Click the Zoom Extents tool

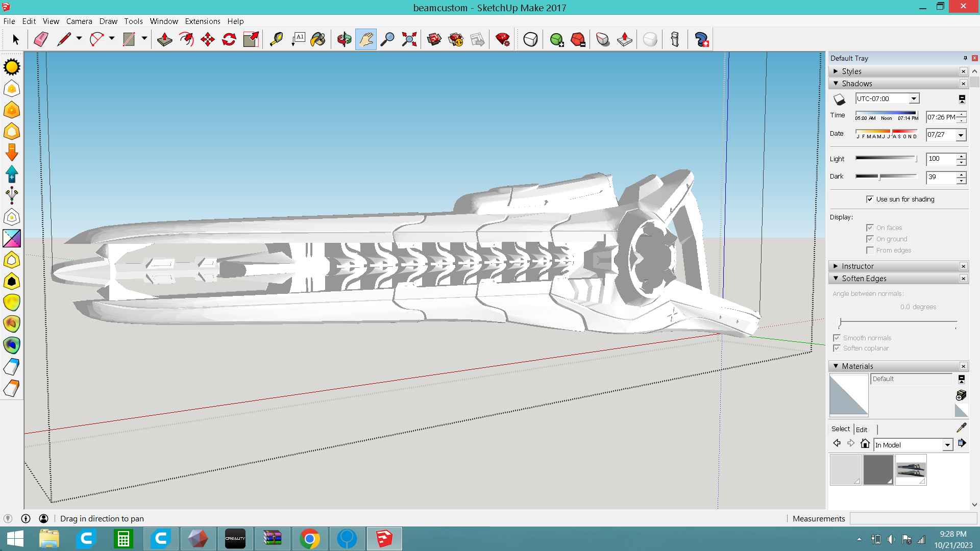pos(409,39)
